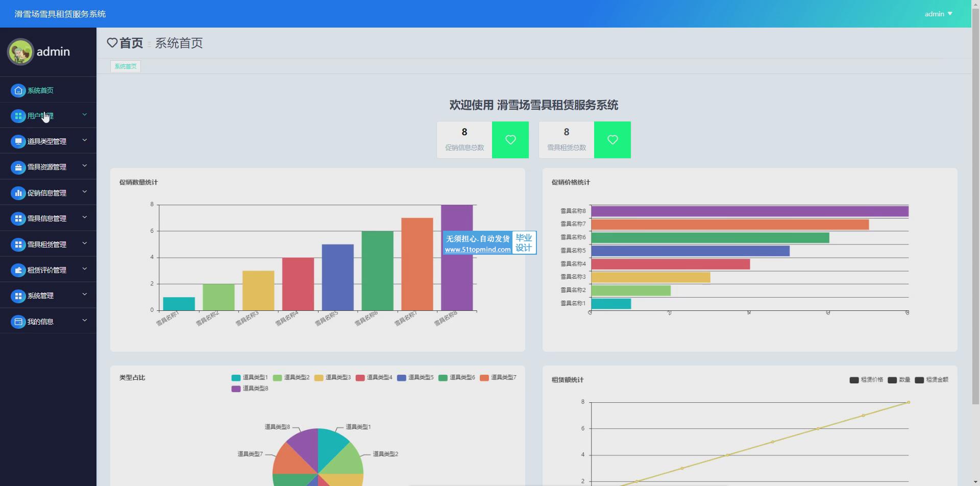Toggle 租赁金额 legend in 租赁额统计
The width and height of the screenshot is (980, 486).
(x=932, y=380)
